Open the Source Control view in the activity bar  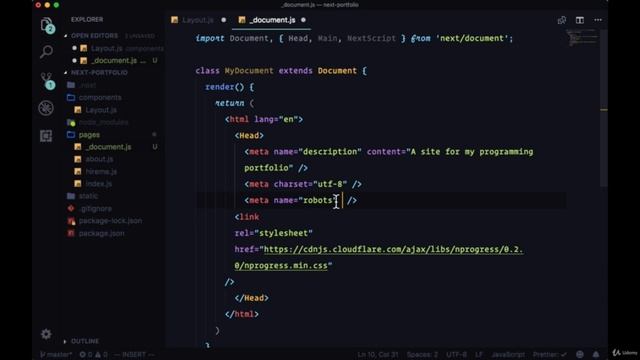click(x=47, y=81)
